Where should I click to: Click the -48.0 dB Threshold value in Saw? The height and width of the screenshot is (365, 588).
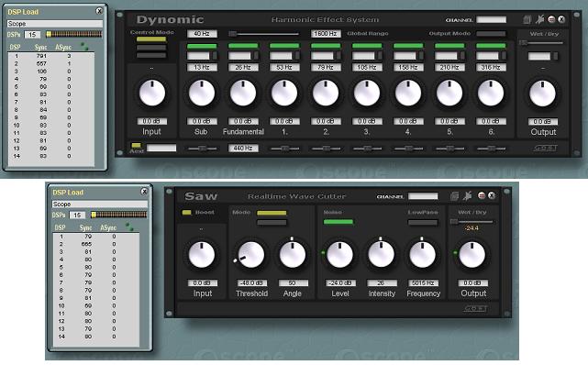pyautogui.click(x=251, y=283)
